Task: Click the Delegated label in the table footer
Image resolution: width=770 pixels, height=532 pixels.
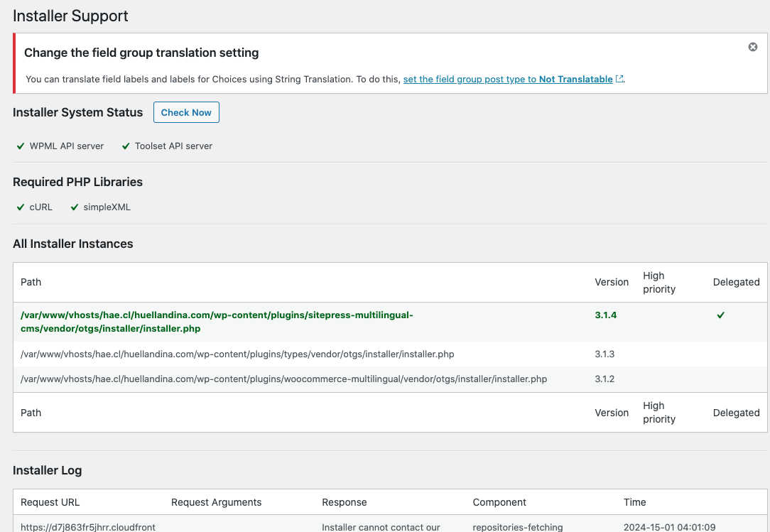Action: (x=736, y=413)
